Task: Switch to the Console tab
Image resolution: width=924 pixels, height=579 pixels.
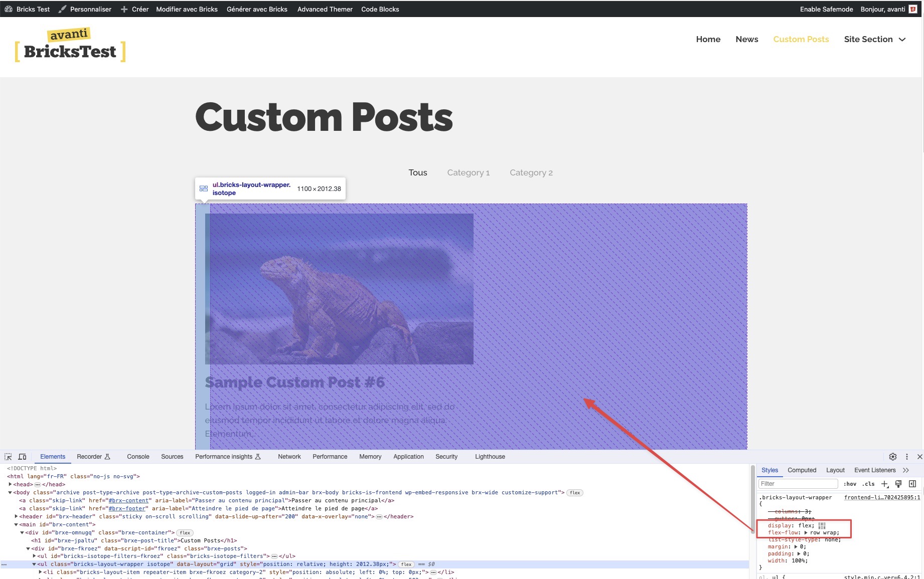Action: [x=138, y=457]
